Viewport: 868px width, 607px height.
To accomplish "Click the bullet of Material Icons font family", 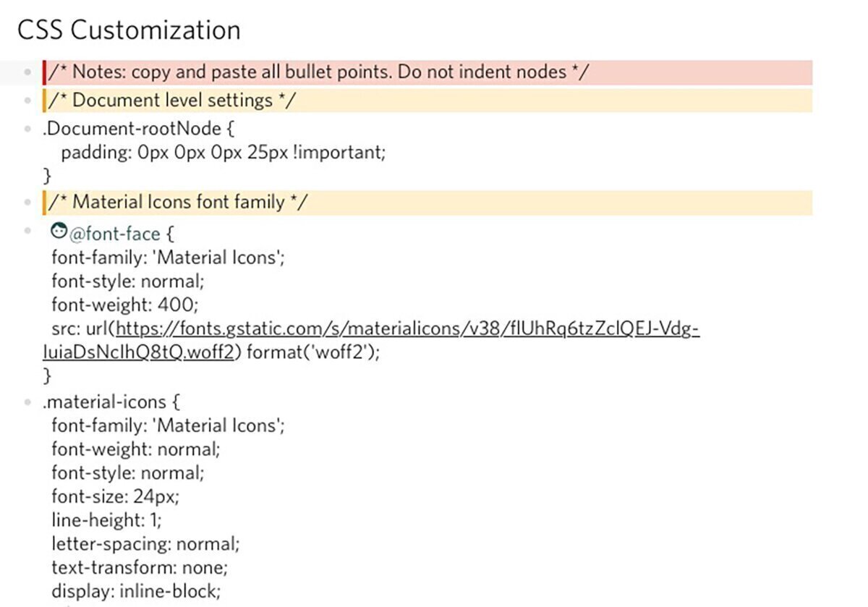I will 27,203.
